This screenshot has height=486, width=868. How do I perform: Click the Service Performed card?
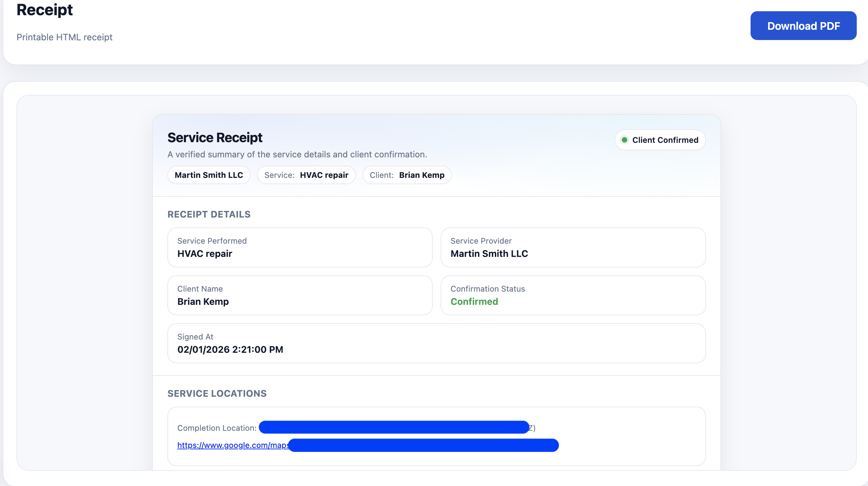click(x=300, y=248)
